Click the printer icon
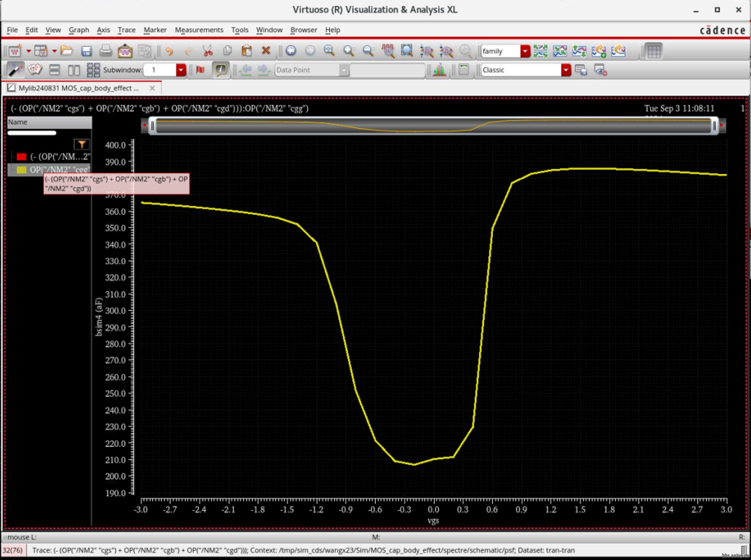The width and height of the screenshot is (751, 560). [106, 51]
